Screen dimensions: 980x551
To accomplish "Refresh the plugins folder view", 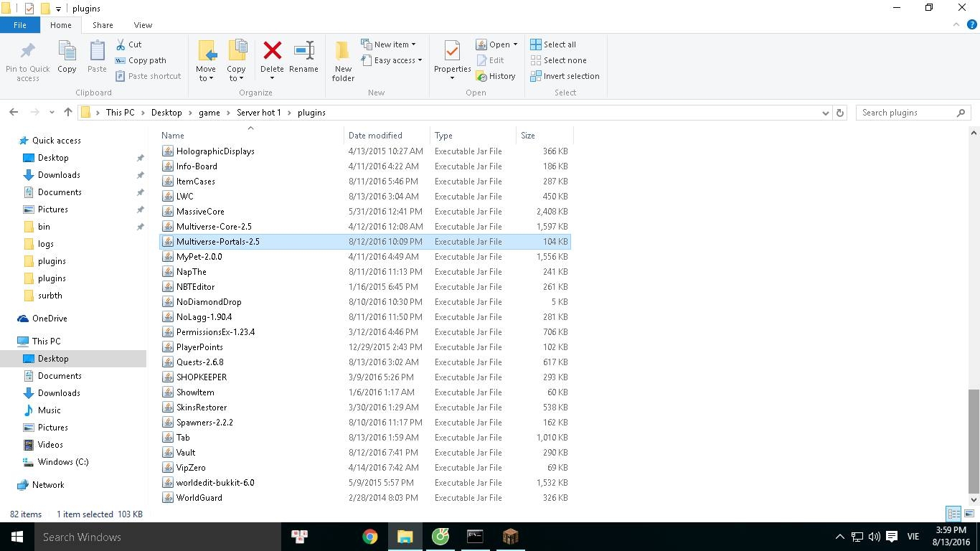I will [840, 113].
